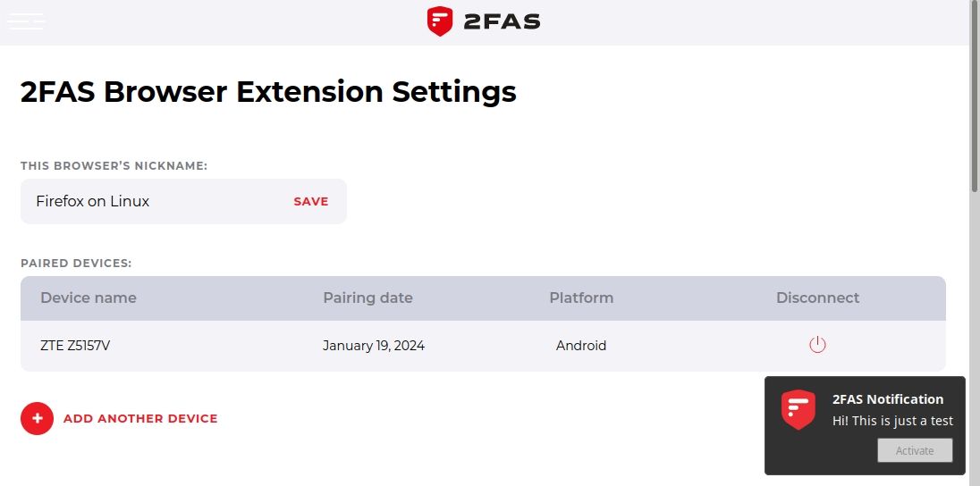Viewport: 980px width, 486px height.
Task: Click the Disconnect column header
Action: coord(817,298)
